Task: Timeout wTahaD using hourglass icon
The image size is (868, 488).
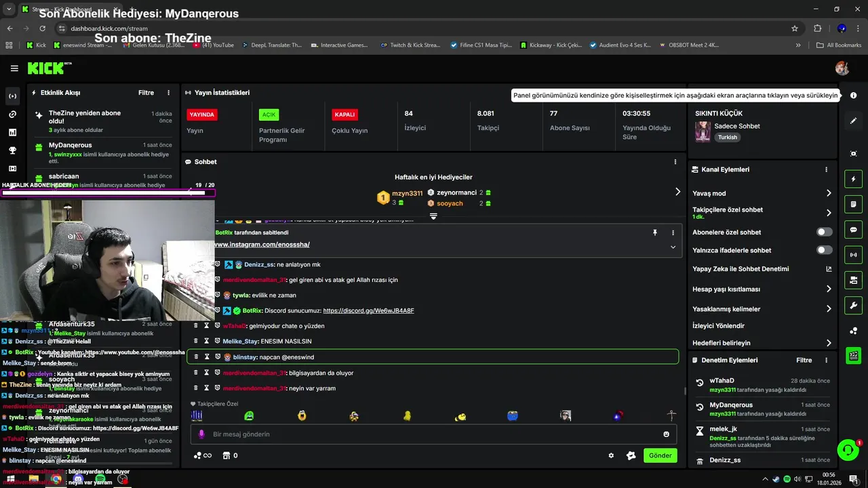Action: (207, 326)
